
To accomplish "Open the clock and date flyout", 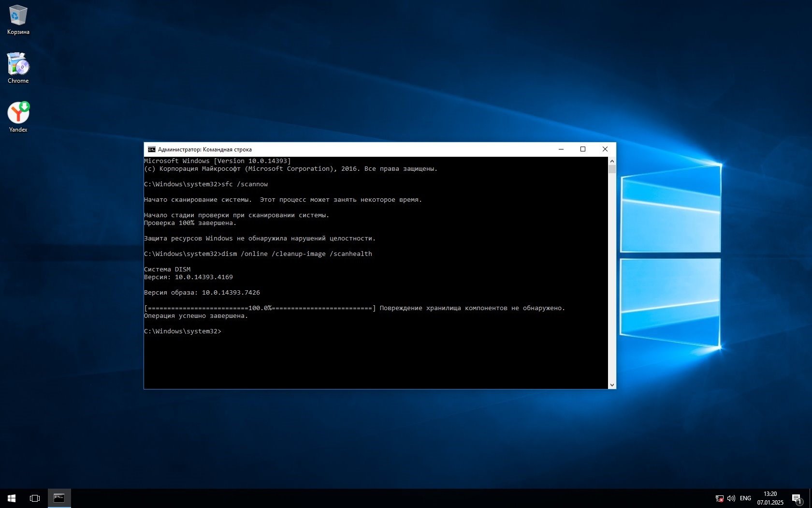I will [770, 498].
